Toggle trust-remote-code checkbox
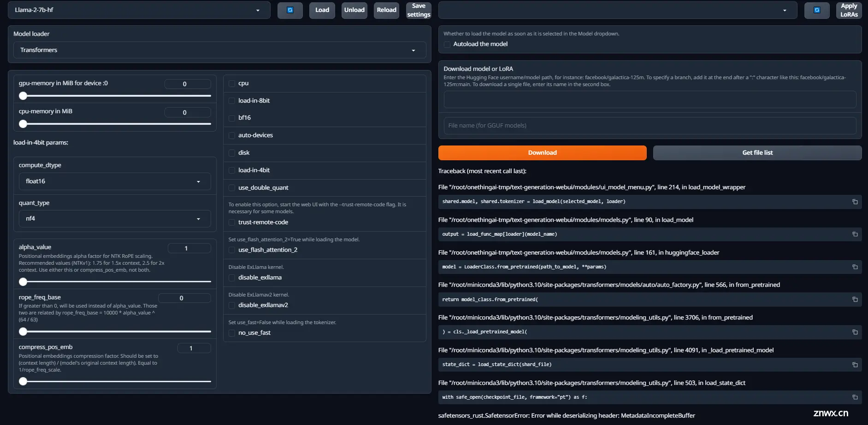The image size is (868, 425). pos(232,222)
